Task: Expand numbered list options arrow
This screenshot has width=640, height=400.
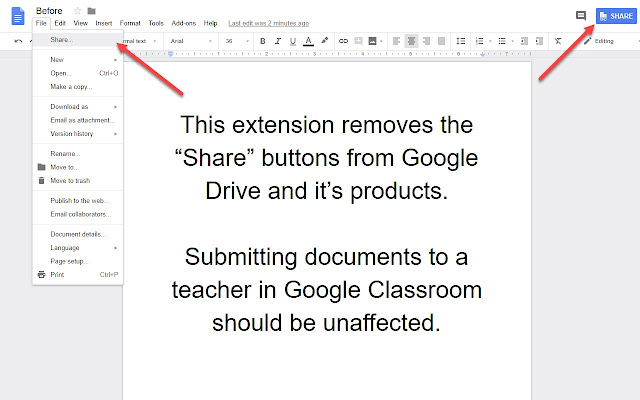Action: point(490,41)
